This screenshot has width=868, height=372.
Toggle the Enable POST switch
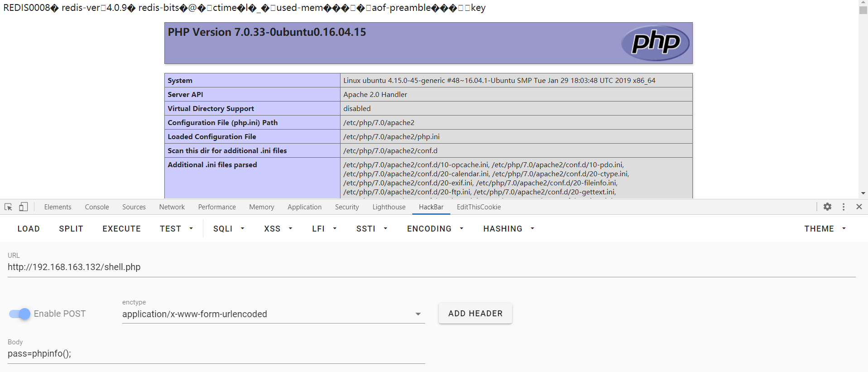(19, 314)
